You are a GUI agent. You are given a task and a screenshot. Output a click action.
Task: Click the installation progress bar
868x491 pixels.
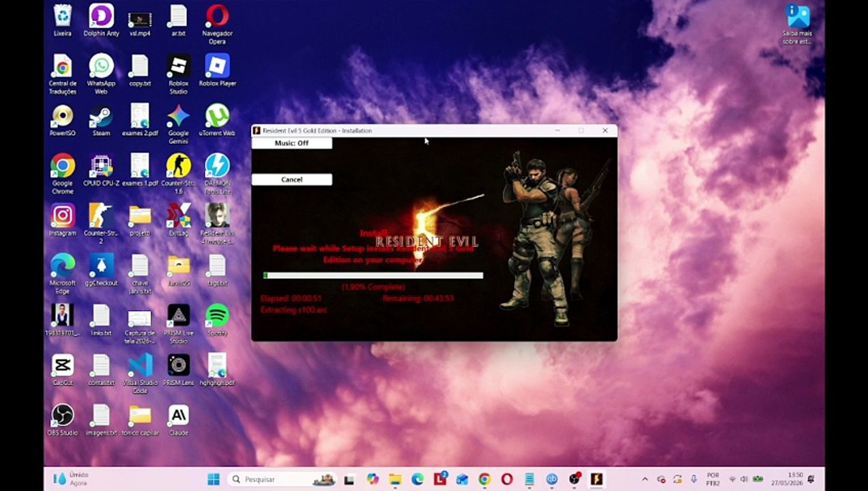(x=373, y=276)
